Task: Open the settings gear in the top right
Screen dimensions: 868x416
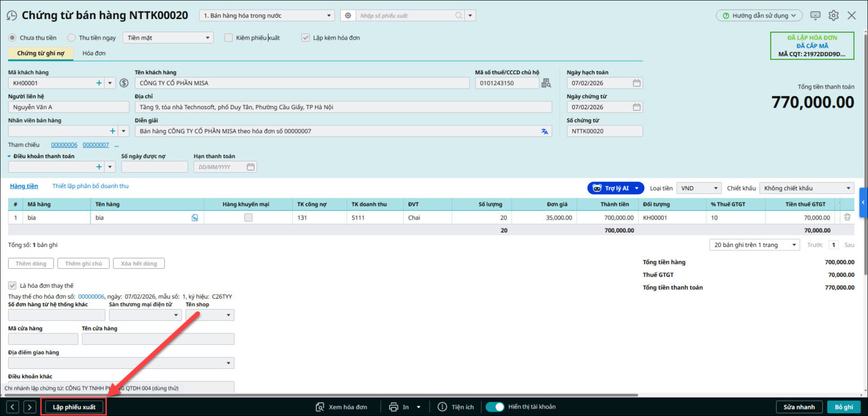Action: click(833, 16)
